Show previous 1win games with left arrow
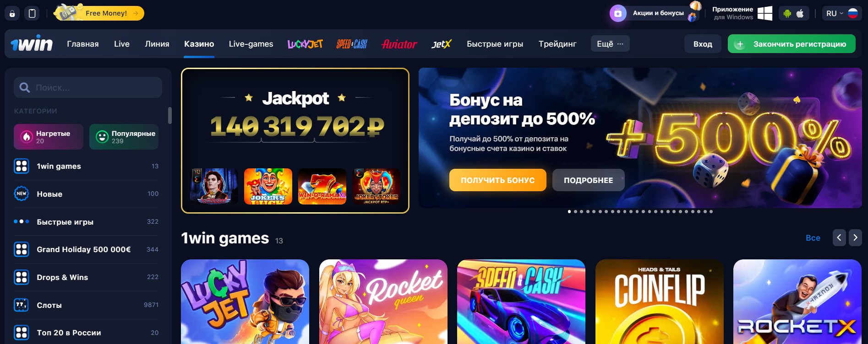This screenshot has width=868, height=344. click(839, 237)
